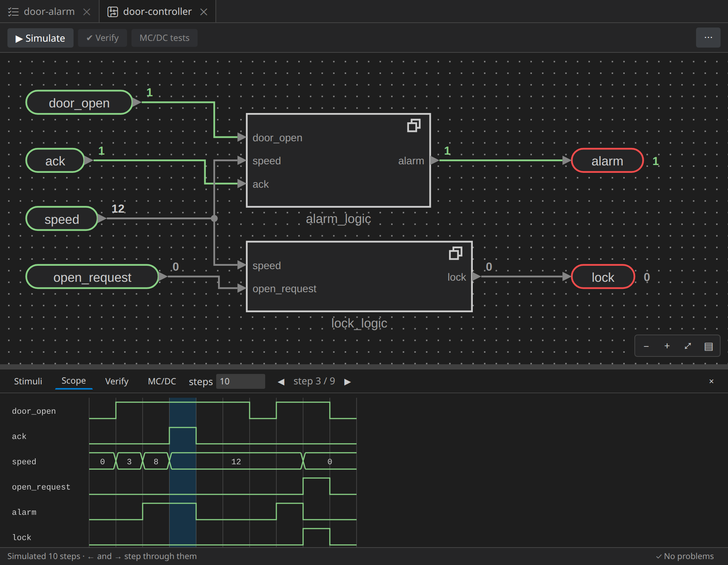Select the alarm output node

pos(607,161)
